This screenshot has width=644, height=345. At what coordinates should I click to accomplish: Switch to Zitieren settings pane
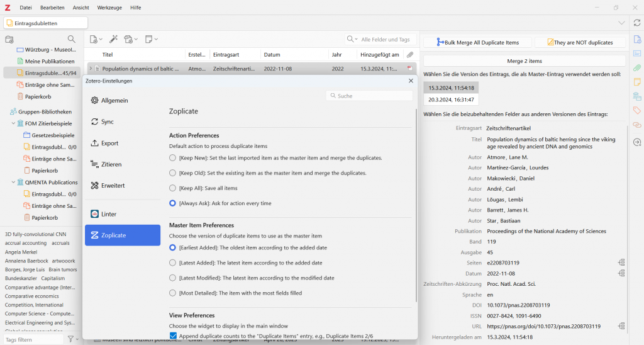tap(123, 164)
